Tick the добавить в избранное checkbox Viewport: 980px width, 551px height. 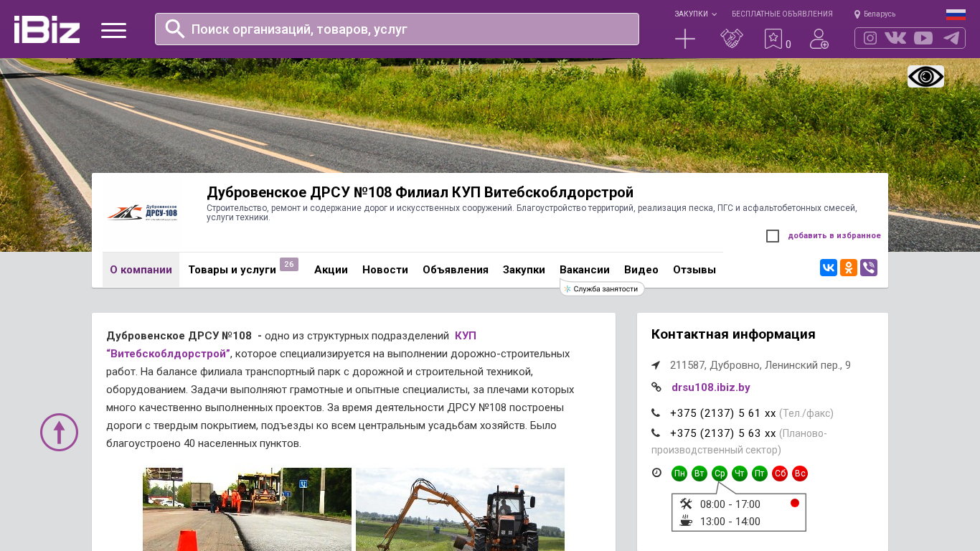773,236
